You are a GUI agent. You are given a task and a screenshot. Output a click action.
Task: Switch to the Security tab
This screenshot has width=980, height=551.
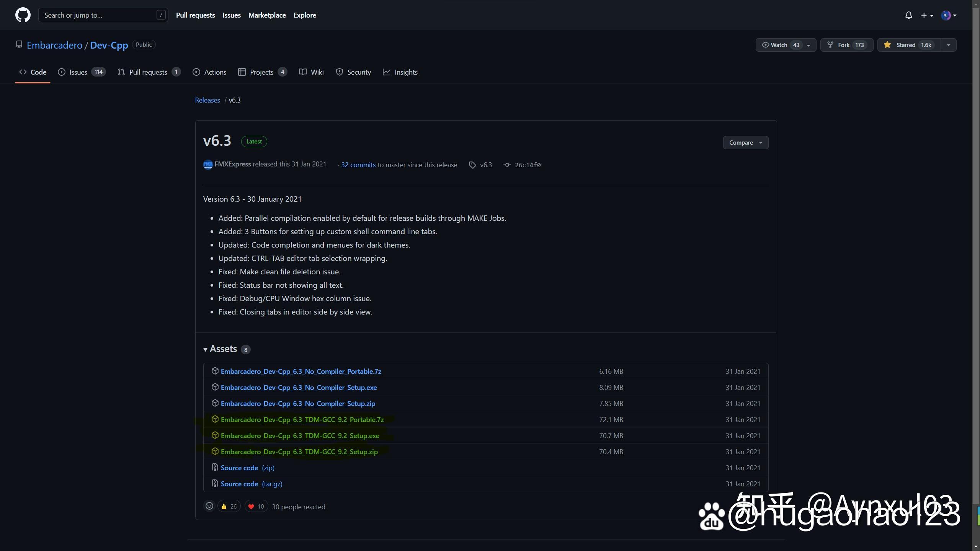[353, 72]
